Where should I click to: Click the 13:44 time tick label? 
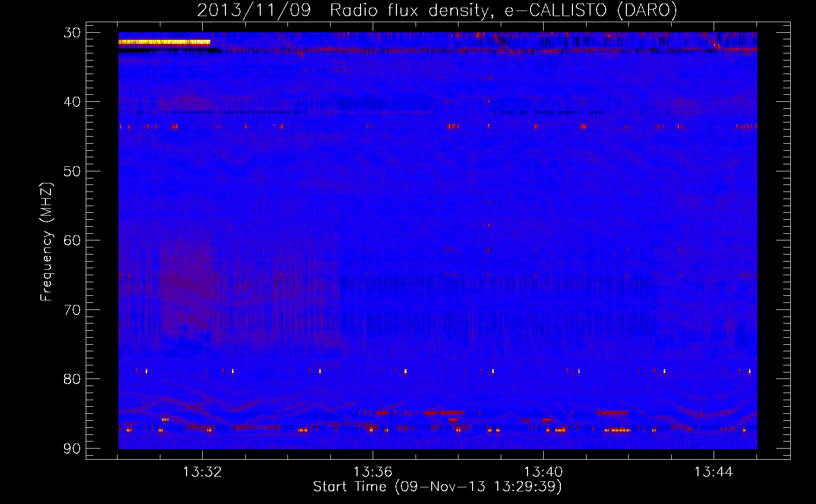714,472
